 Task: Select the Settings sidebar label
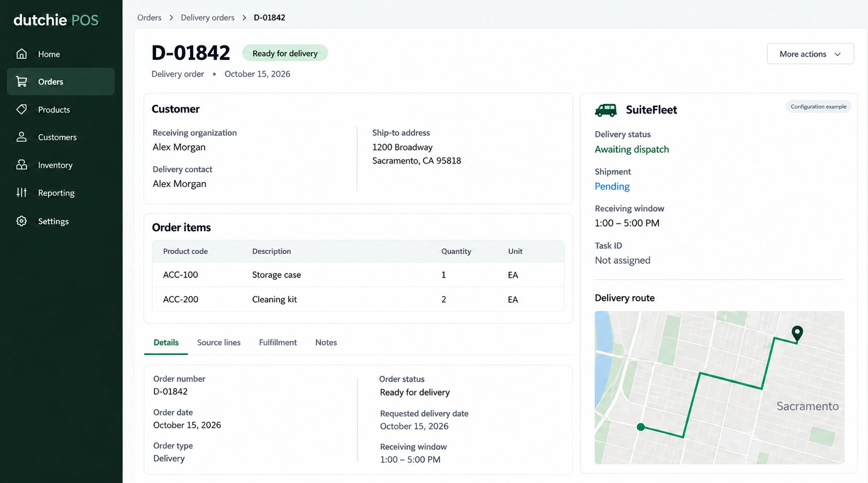coord(53,221)
